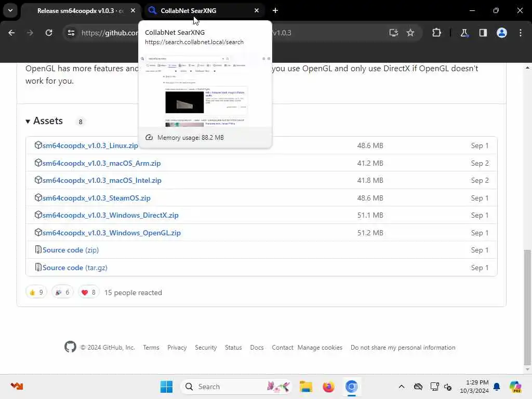The height and width of the screenshot is (399, 532).
Task: Download sm64coopdx_v1.0.3_SteamOS.zip
Action: point(96,198)
